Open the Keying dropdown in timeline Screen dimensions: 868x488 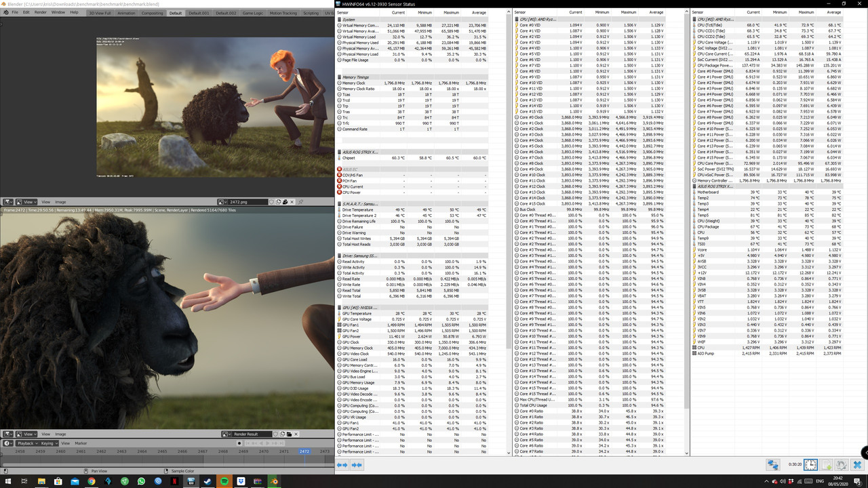(x=50, y=443)
